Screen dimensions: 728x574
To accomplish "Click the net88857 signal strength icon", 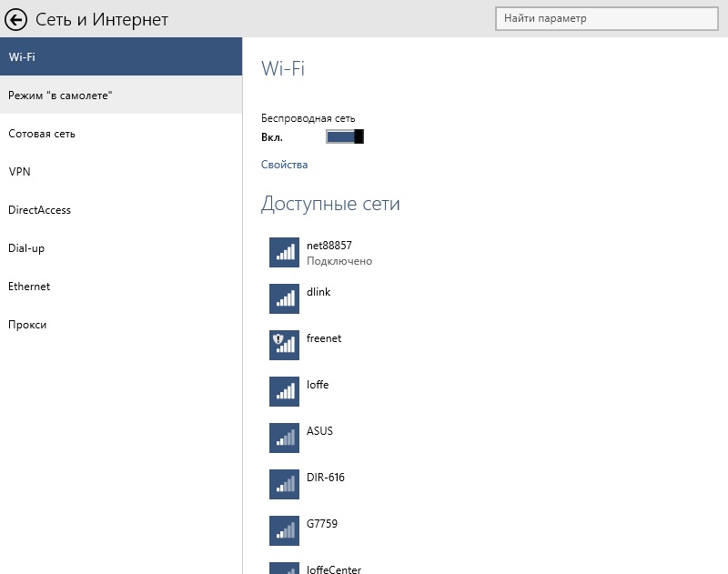I will click(x=284, y=252).
